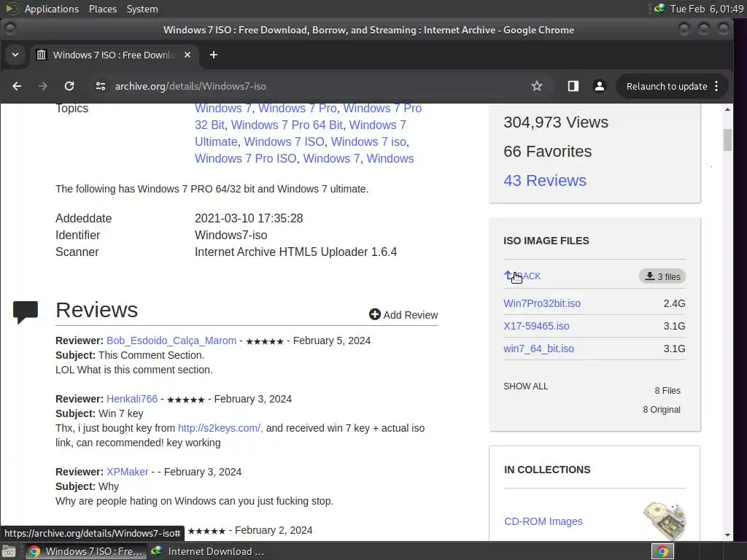Image resolution: width=747 pixels, height=560 pixels.
Task: Open CD-ROM Images collection link
Action: [x=543, y=521]
